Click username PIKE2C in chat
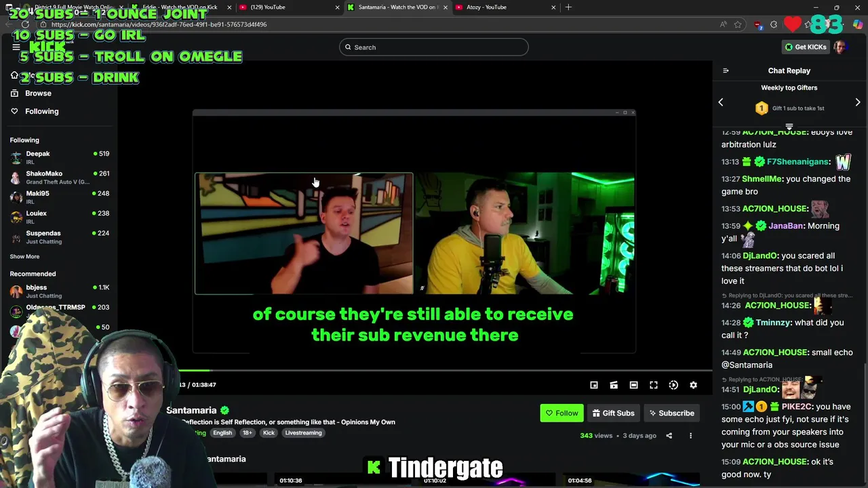 point(796,407)
